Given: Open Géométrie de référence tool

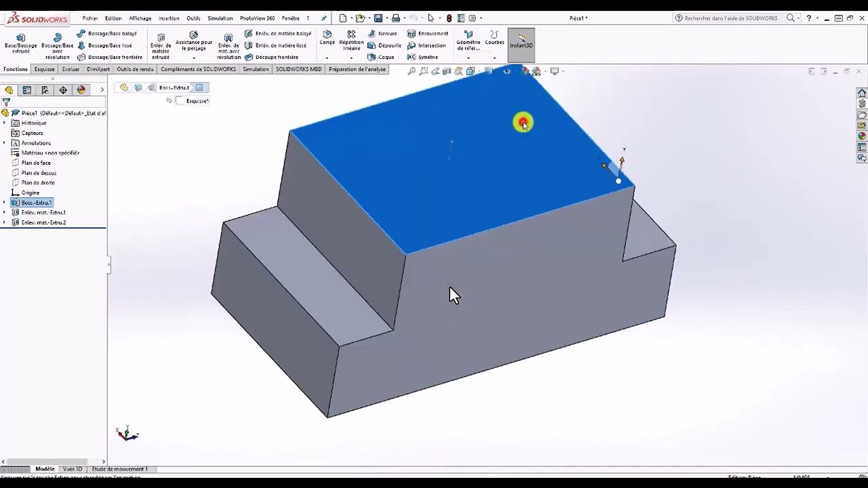Looking at the screenshot, I should tap(468, 41).
